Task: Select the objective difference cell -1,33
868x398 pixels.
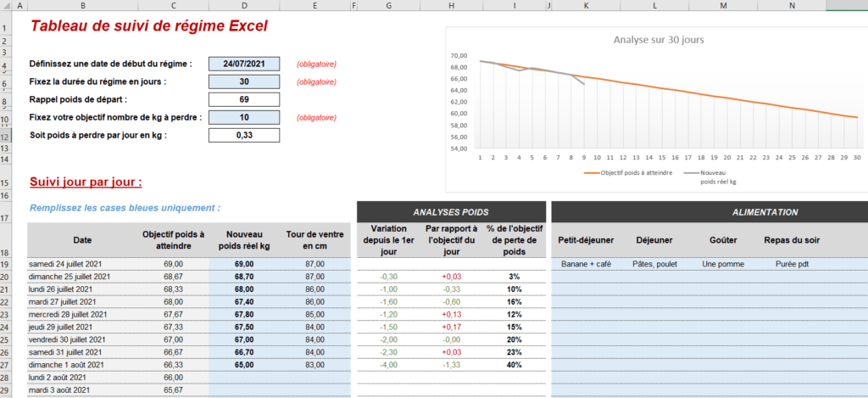Action: pos(451,365)
